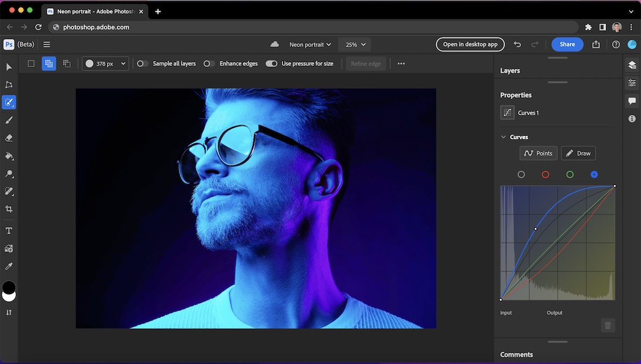Click the photoshop.adobe.com address bar
641x364 pixels.
coord(313,27)
